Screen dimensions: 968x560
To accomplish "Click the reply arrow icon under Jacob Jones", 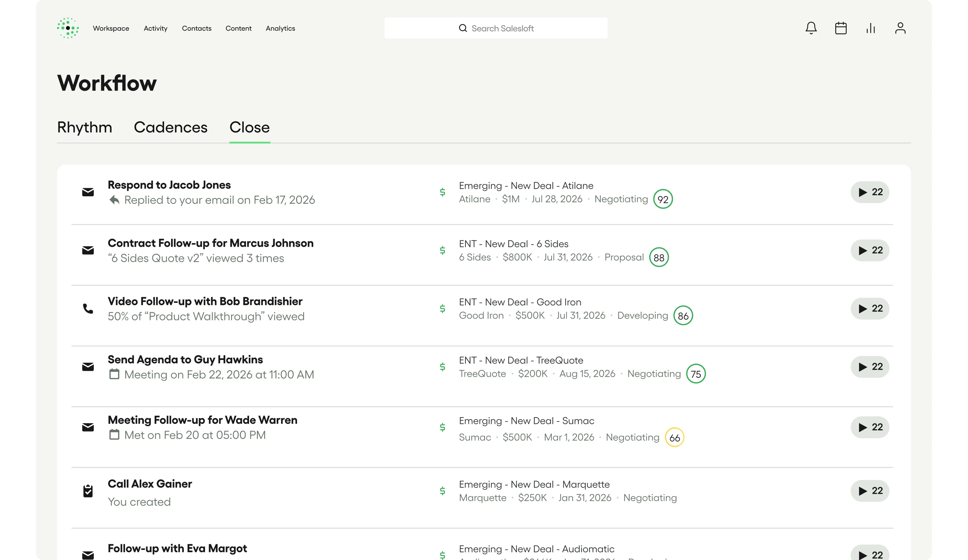I will [x=114, y=200].
